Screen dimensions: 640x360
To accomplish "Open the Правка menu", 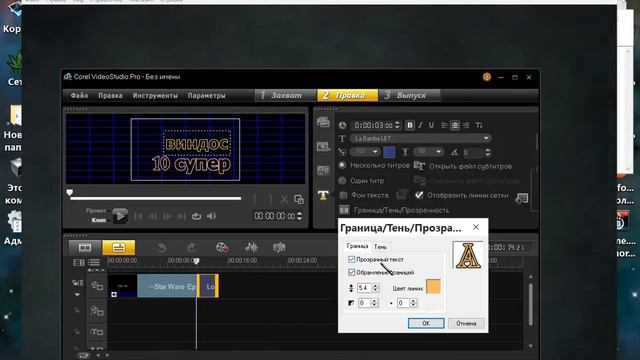I will click(x=110, y=96).
